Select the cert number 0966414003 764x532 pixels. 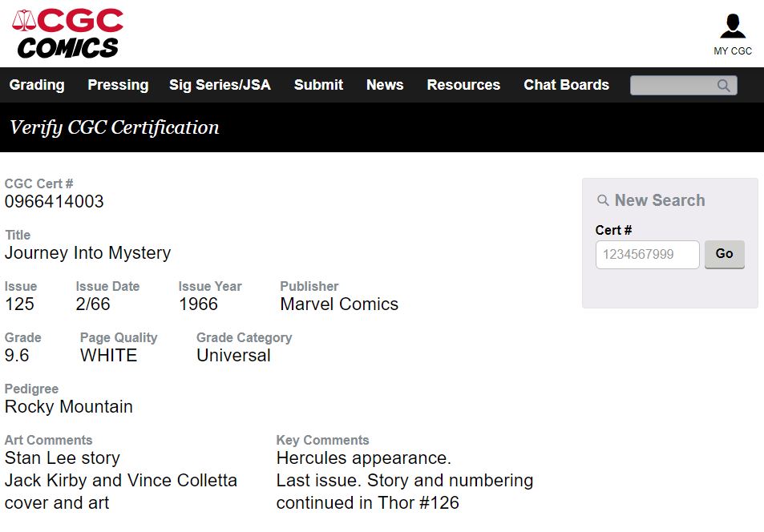tap(54, 201)
